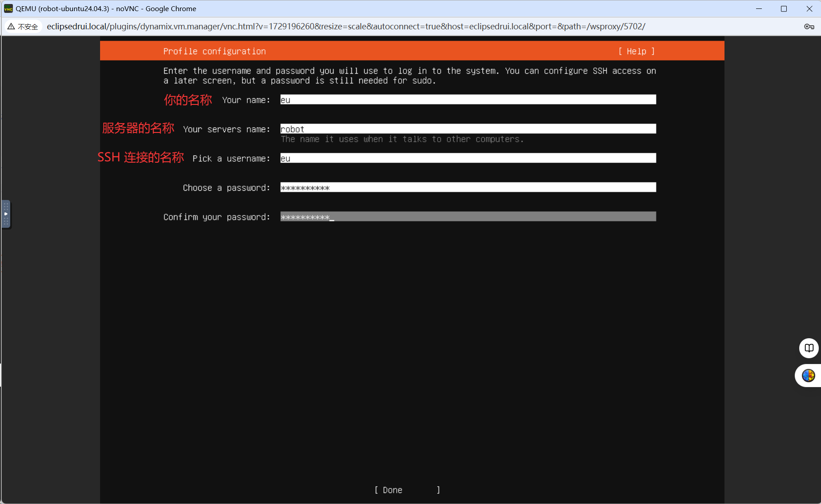Open the noVNC control bar handle
Image resolution: width=821 pixels, height=504 pixels.
coord(6,214)
